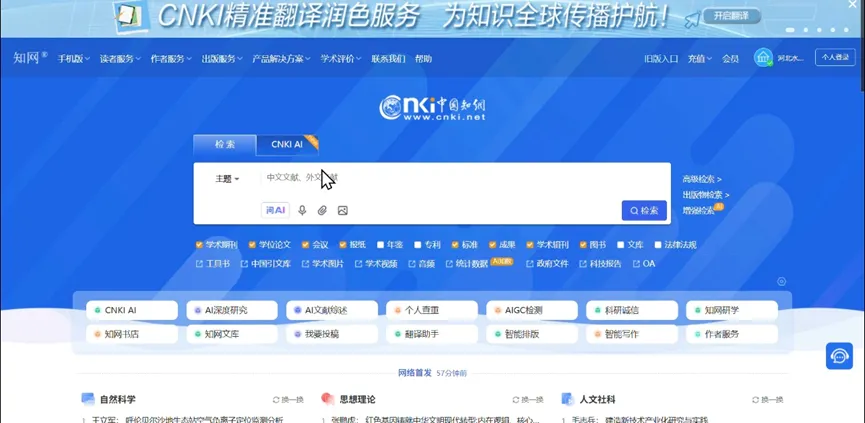Screen dimensions: 865x423
Task: Open the 智能写作 tool tile
Action: 632,334
